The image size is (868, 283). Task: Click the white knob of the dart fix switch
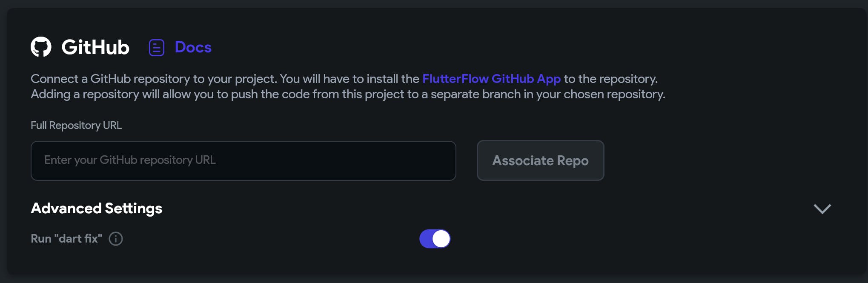tap(441, 239)
